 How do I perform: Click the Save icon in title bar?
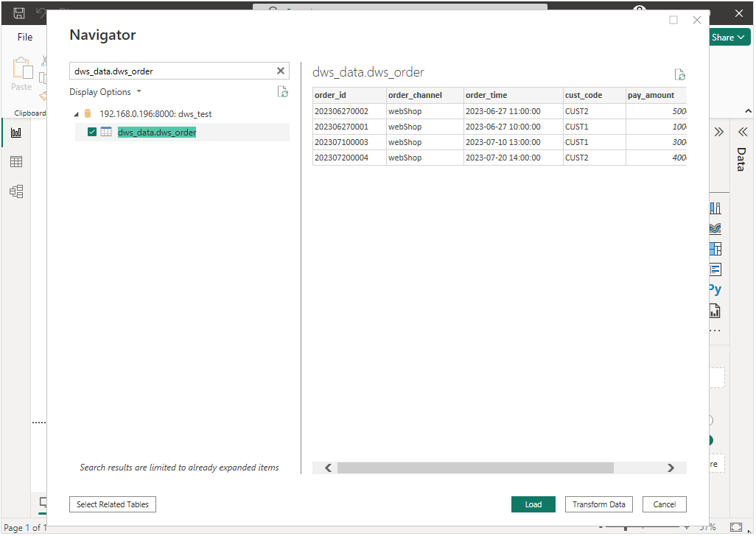19,13
